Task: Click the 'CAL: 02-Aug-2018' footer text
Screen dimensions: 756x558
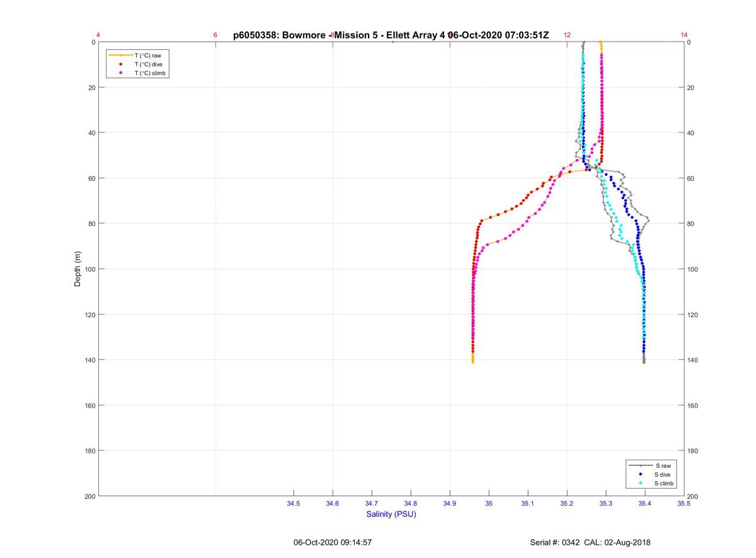Action: click(x=617, y=542)
